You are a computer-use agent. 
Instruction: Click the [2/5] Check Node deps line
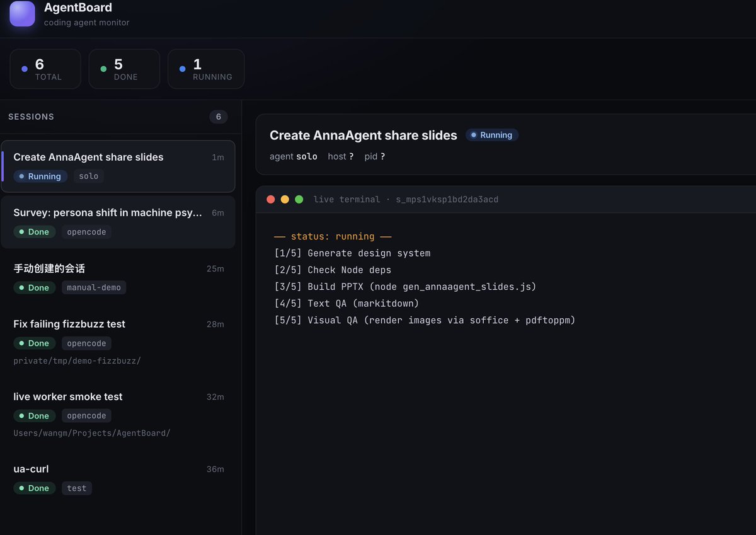point(333,270)
